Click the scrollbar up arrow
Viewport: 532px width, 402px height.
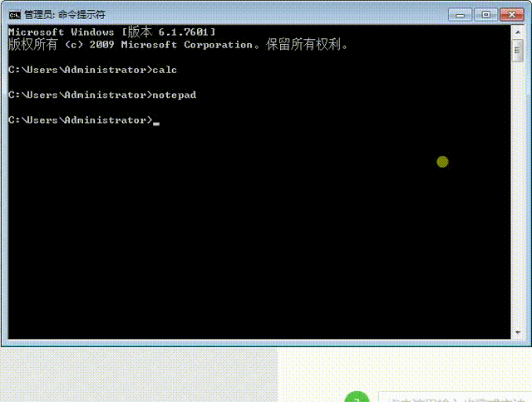tap(518, 32)
